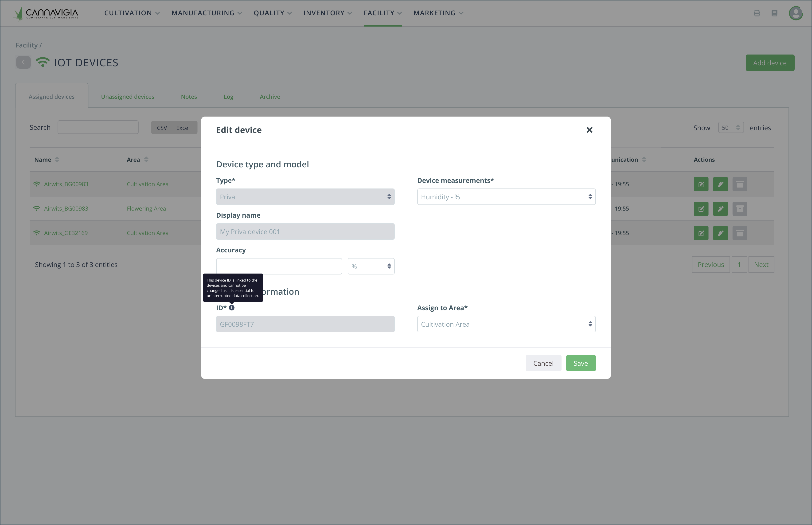Open Assign to Area dropdown
Screen dimensions: 812x525
[506, 324]
